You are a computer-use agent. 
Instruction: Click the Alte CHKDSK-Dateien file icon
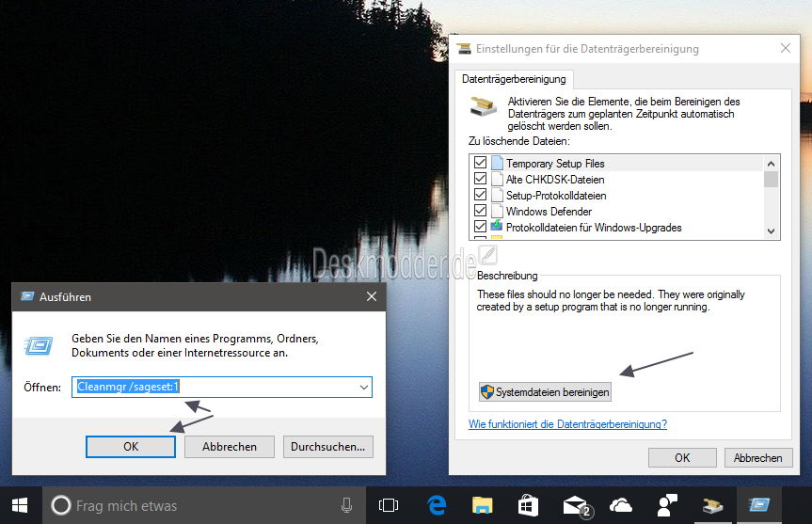click(x=497, y=179)
